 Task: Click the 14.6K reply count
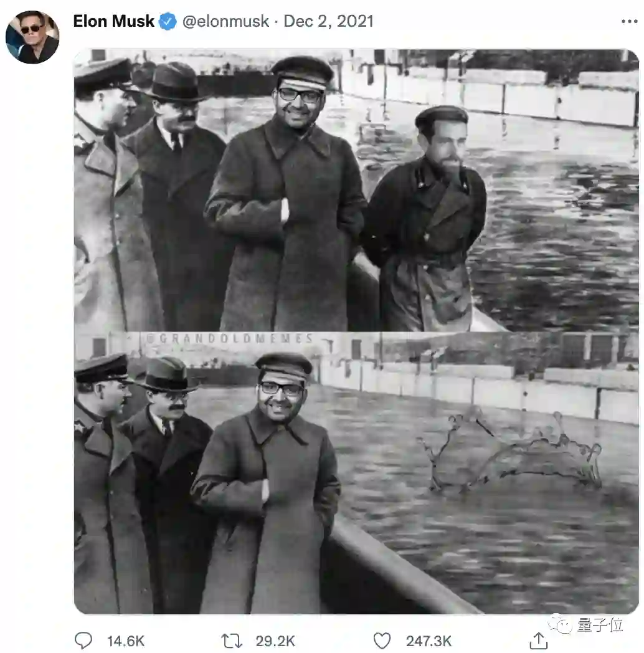tap(126, 641)
